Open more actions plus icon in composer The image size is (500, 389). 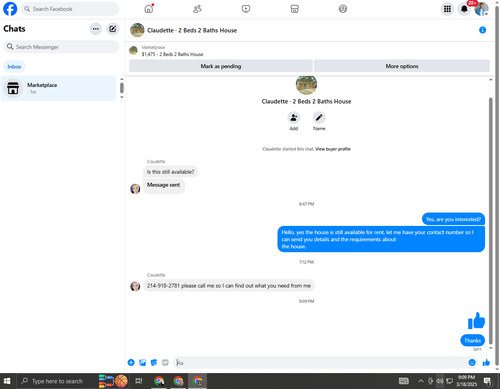tap(131, 362)
